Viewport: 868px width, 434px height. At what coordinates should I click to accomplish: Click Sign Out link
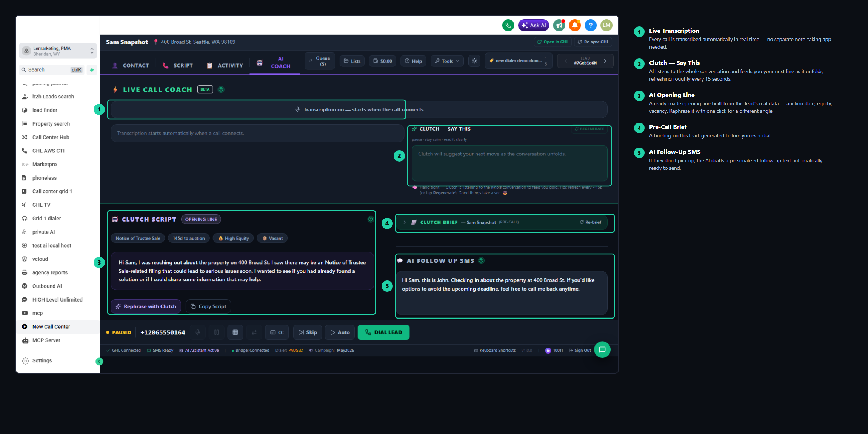580,351
